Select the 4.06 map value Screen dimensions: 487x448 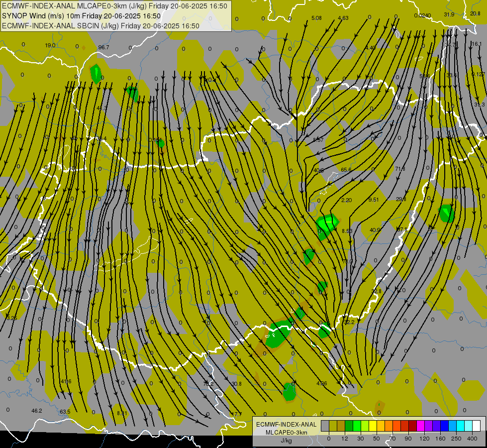tap(321, 383)
